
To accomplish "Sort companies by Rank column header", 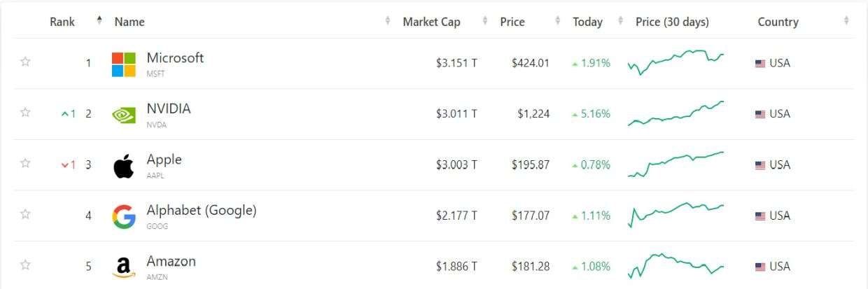I will click(x=62, y=22).
